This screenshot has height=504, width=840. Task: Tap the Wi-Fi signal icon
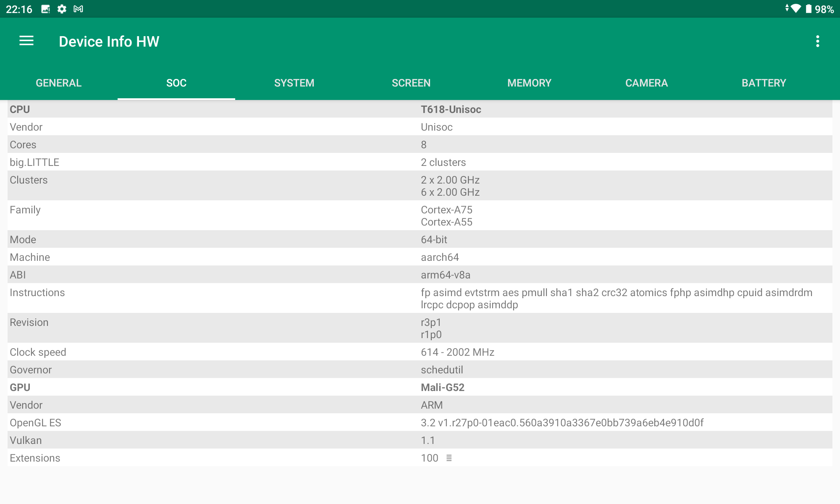(795, 8)
